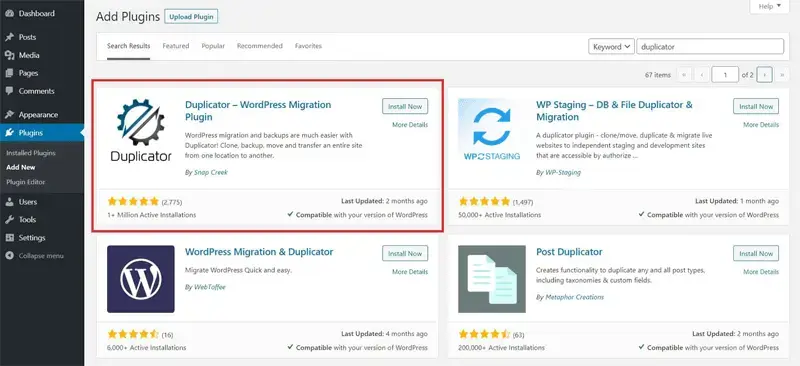The height and width of the screenshot is (366, 800).
Task: Go to next page arrow
Action: pos(764,75)
